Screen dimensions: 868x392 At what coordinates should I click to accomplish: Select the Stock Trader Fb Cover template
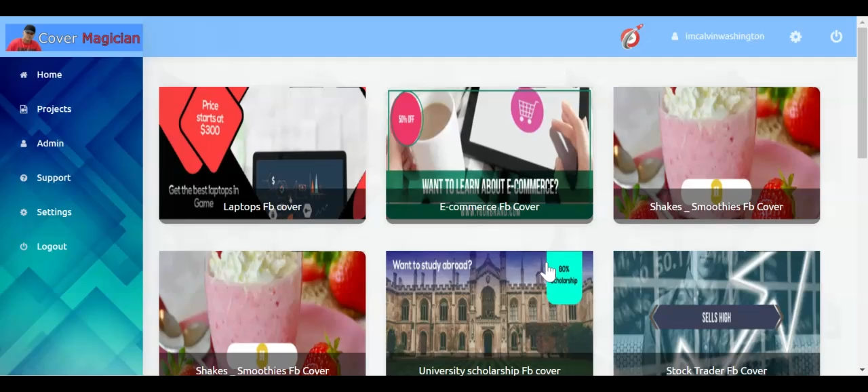pyautogui.click(x=717, y=313)
